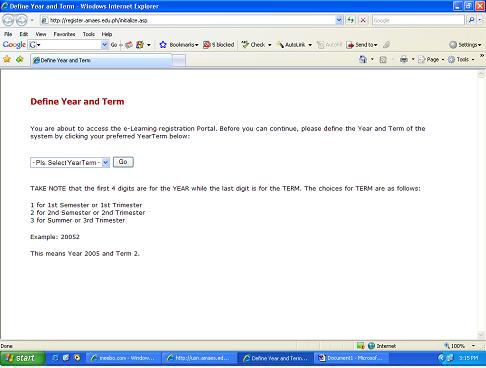This screenshot has height=368, width=486.
Task: Click the Home page icon
Action: point(363,60)
